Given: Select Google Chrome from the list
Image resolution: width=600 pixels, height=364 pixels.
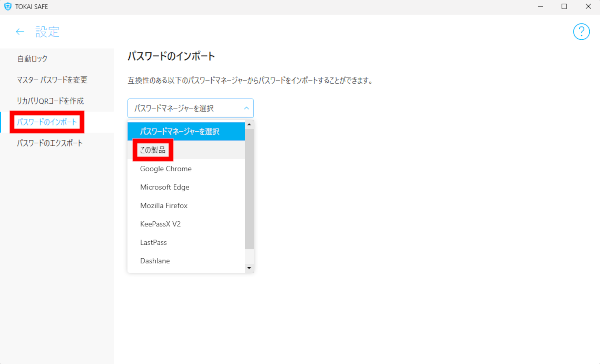Looking at the screenshot, I should pyautogui.click(x=186, y=168).
